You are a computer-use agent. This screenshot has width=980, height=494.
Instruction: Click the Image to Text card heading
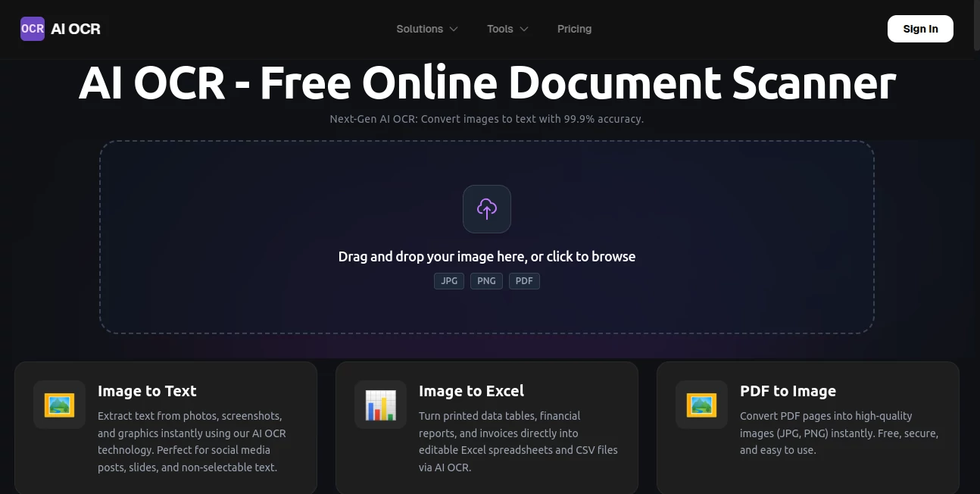[x=147, y=391]
